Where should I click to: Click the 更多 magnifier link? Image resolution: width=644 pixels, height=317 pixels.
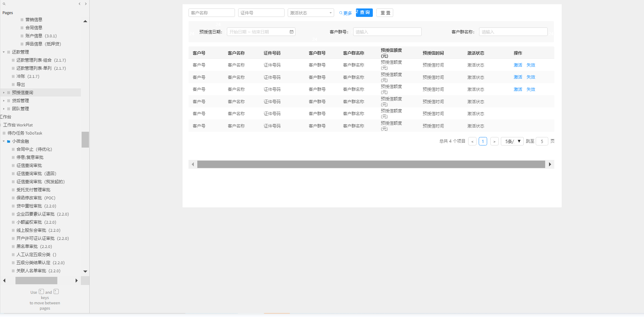[345, 13]
